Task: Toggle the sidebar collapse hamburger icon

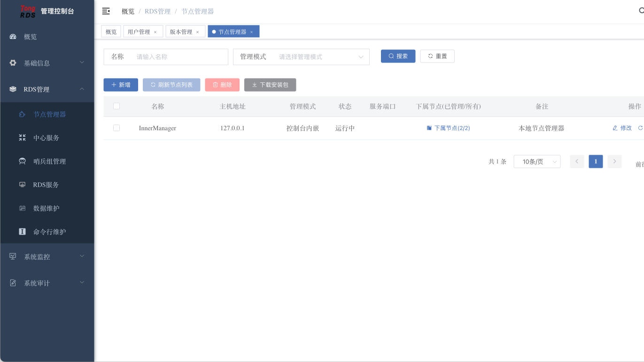Action: tap(106, 11)
